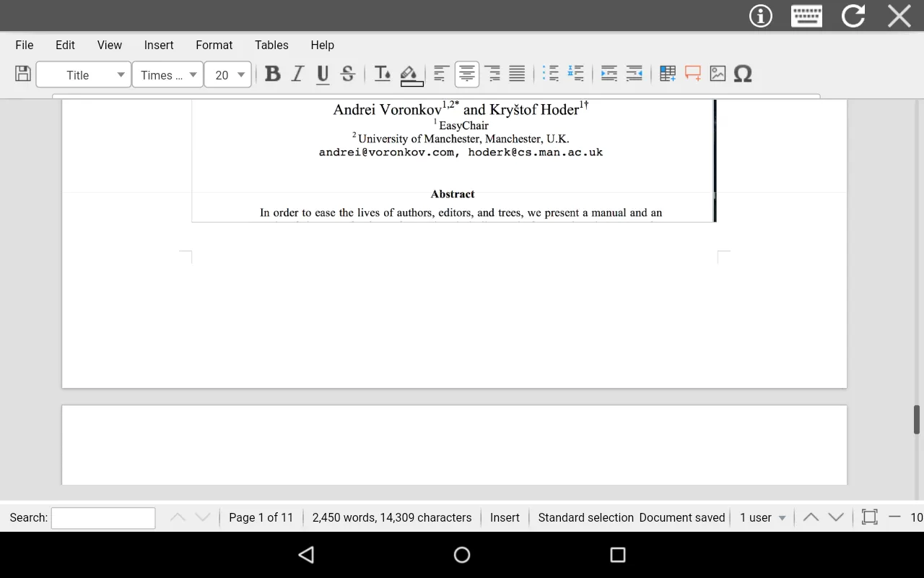Viewport: 924px width, 578px height.
Task: Click the word count status entry
Action: click(x=392, y=517)
